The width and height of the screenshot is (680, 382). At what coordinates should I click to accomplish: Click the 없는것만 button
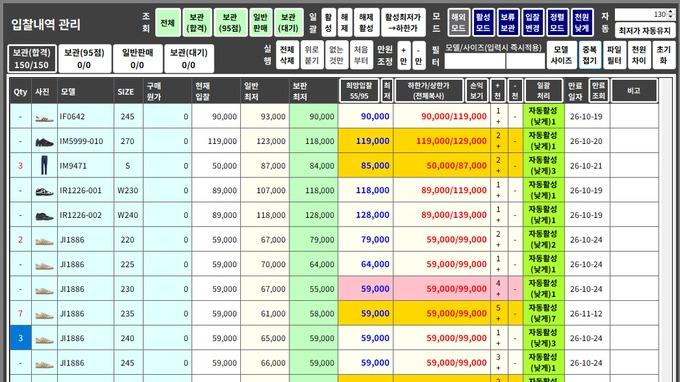pyautogui.click(x=337, y=56)
